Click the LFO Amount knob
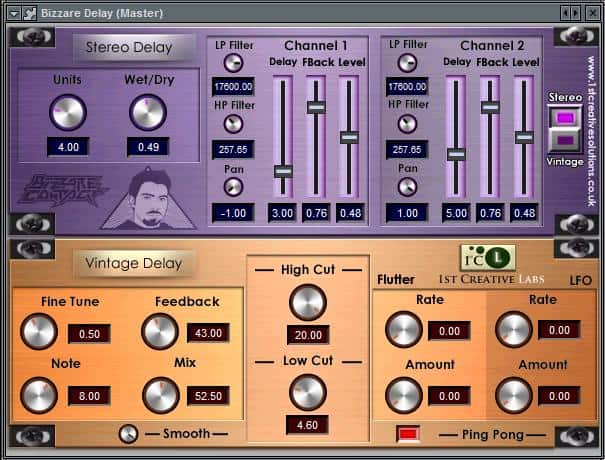 (514, 396)
